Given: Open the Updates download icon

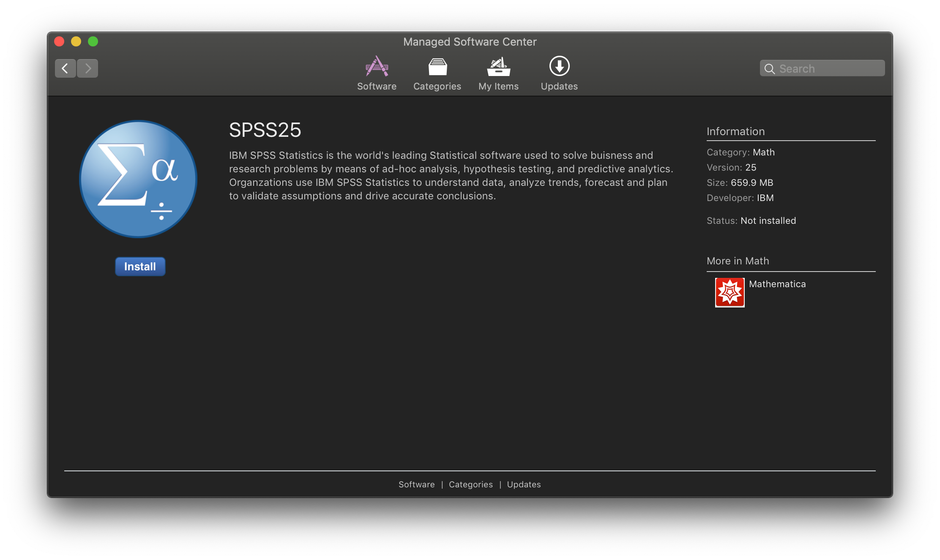Looking at the screenshot, I should point(559,66).
